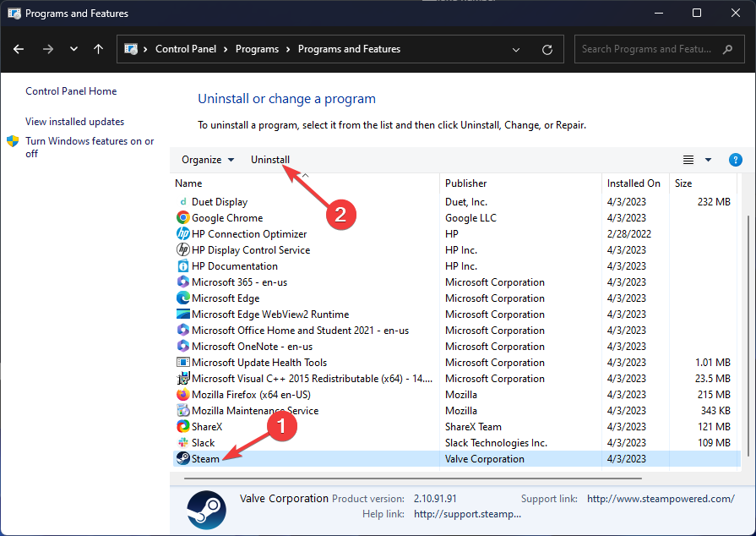Click the Edge WebView2 Runtime icon

coord(182,314)
